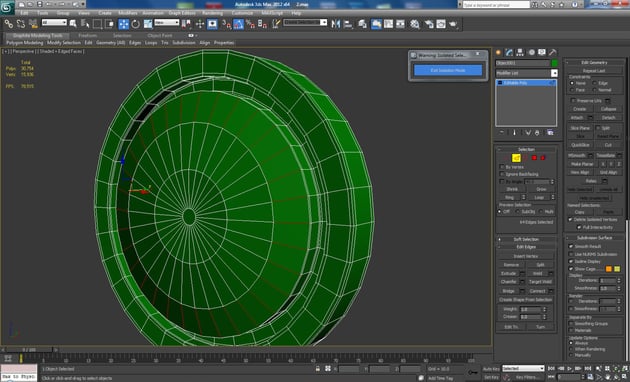Screen dimensions: 630x382
Task: Expand the Soft Selection rollout
Action: [x=526, y=239]
